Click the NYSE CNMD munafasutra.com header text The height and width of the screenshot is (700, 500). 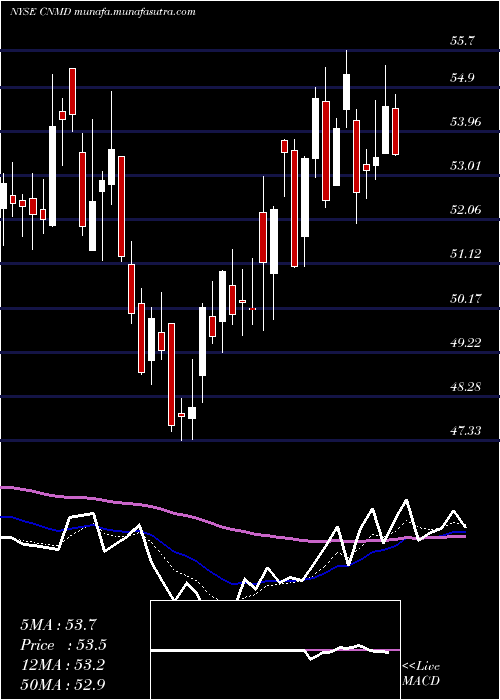point(102,12)
